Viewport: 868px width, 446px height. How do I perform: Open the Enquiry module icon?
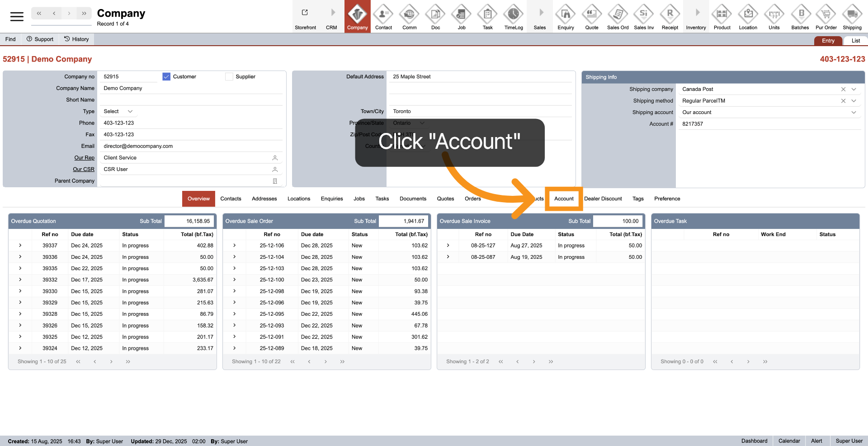566,15
